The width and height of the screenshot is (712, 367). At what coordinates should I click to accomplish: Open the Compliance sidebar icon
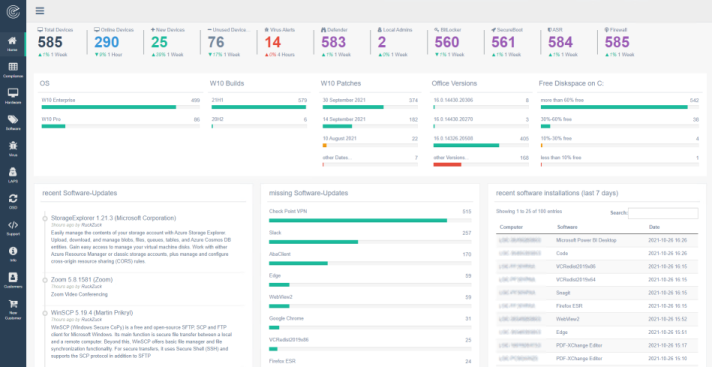13,70
